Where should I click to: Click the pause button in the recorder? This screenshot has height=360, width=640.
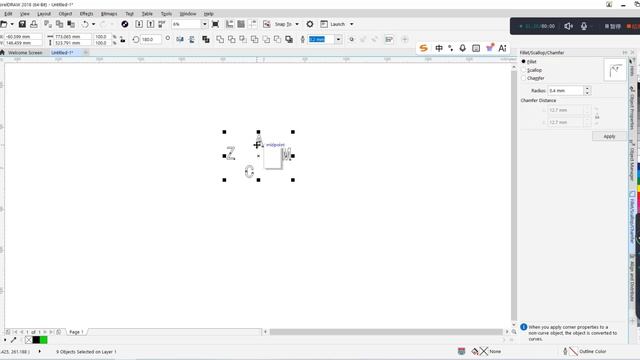(613, 26)
